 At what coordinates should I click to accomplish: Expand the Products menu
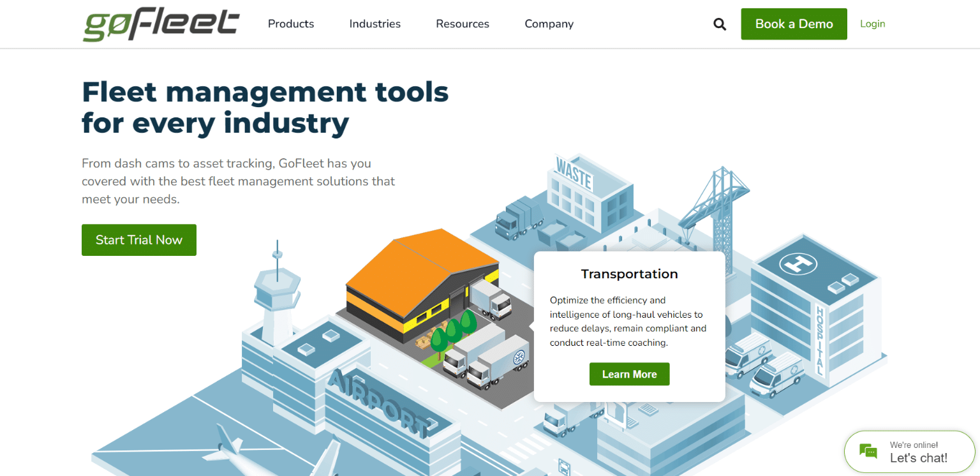[291, 24]
